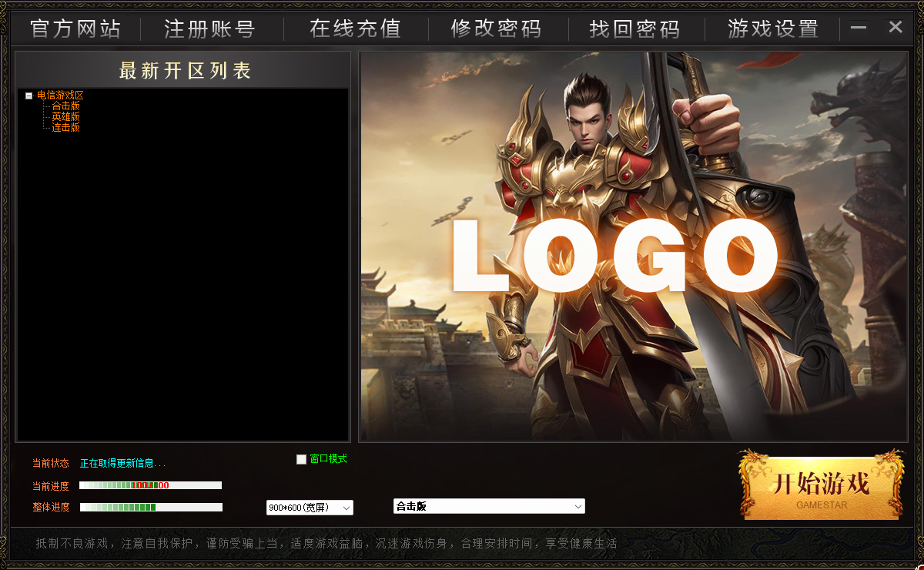
Task: Select 电信游戏区 in the server list
Action: 60,96
